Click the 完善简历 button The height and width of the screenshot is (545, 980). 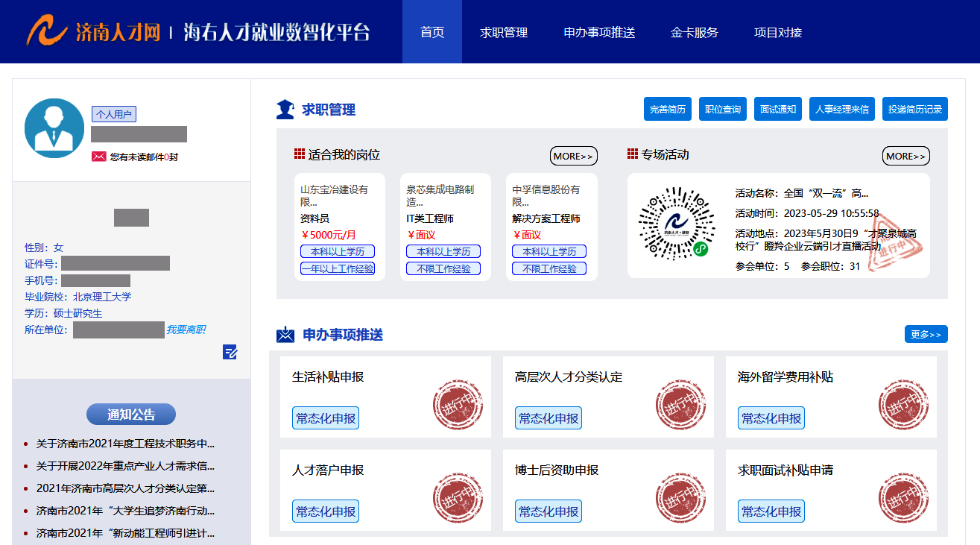coord(668,109)
